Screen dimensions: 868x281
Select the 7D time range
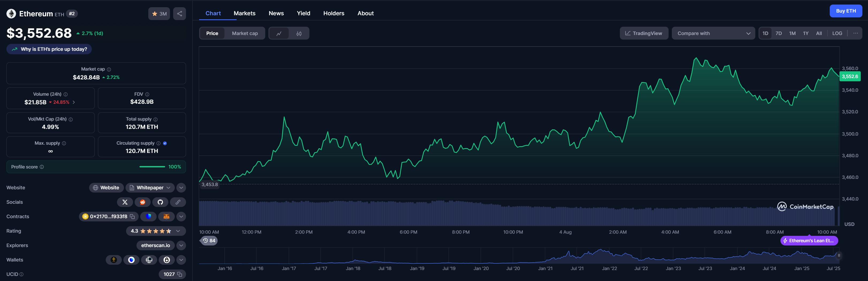coord(778,33)
